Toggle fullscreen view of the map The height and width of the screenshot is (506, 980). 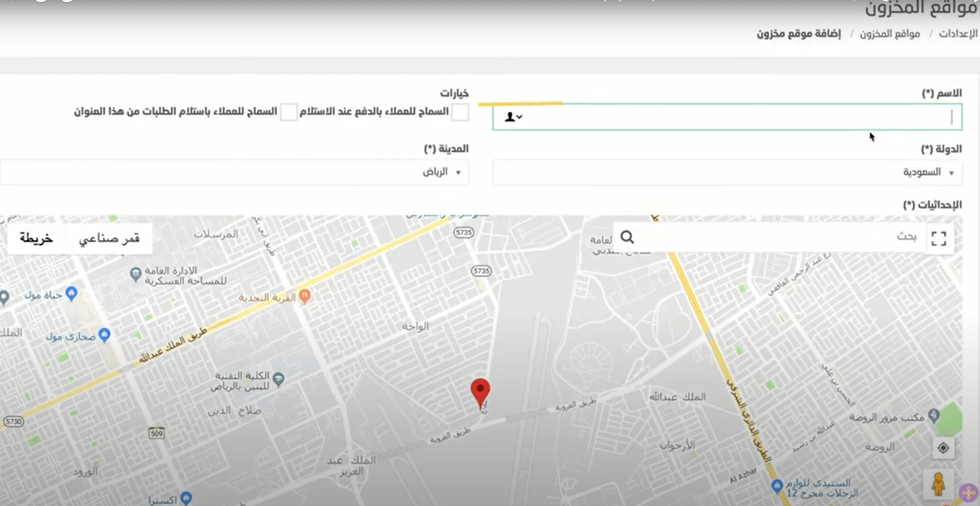[x=939, y=238]
